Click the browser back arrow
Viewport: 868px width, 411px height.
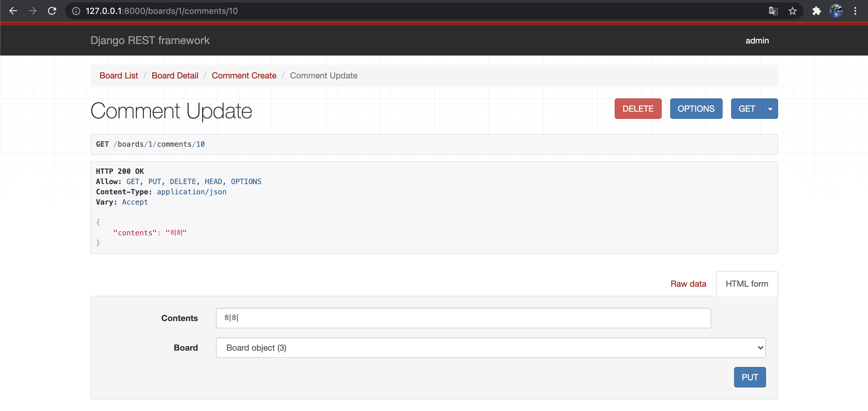(13, 11)
